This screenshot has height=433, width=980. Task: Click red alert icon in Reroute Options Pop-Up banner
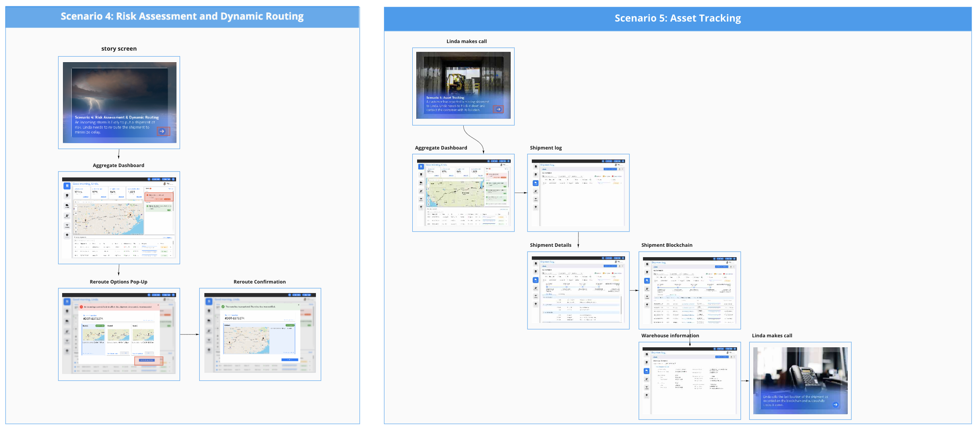[81, 307]
